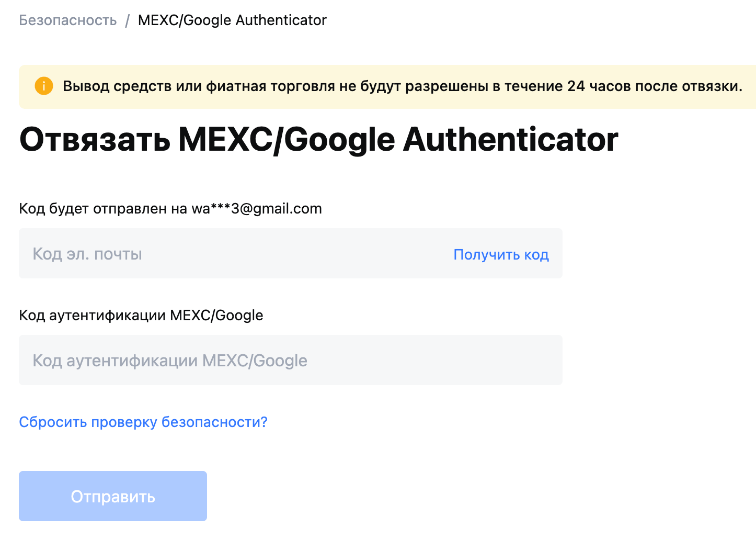
Task: Request email code via Получить код
Action: (501, 254)
